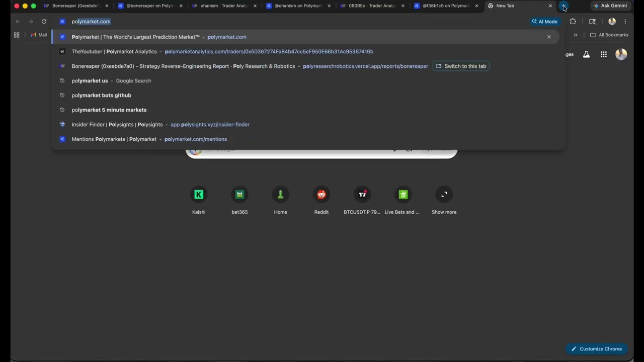The width and height of the screenshot is (644, 362).
Task: Open the Chrome profile avatar in toolbar
Action: (612, 22)
